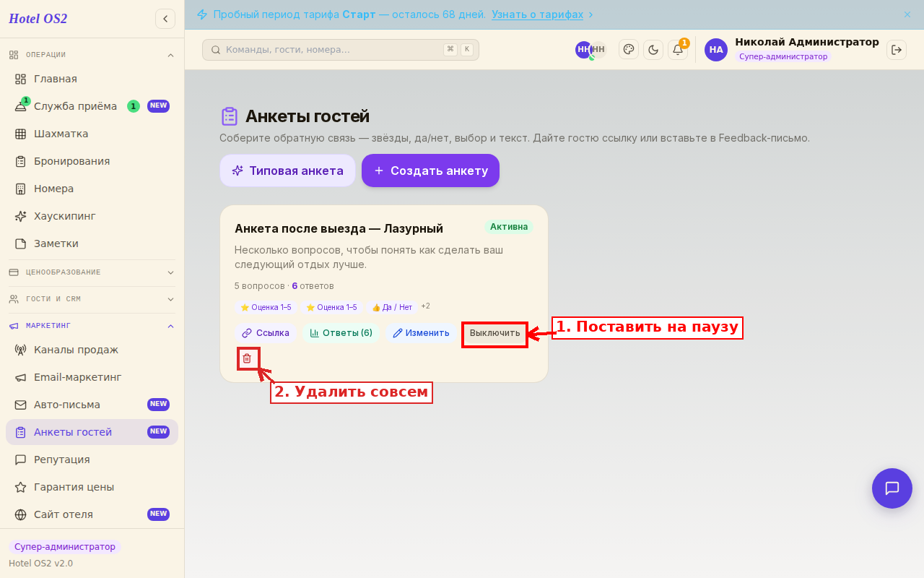
Task: Toggle dark mode moon icon
Action: [653, 50]
